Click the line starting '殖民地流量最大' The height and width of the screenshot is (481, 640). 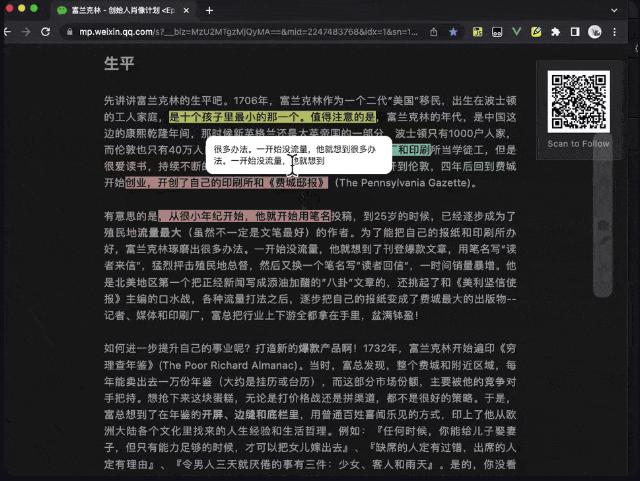(x=310, y=232)
